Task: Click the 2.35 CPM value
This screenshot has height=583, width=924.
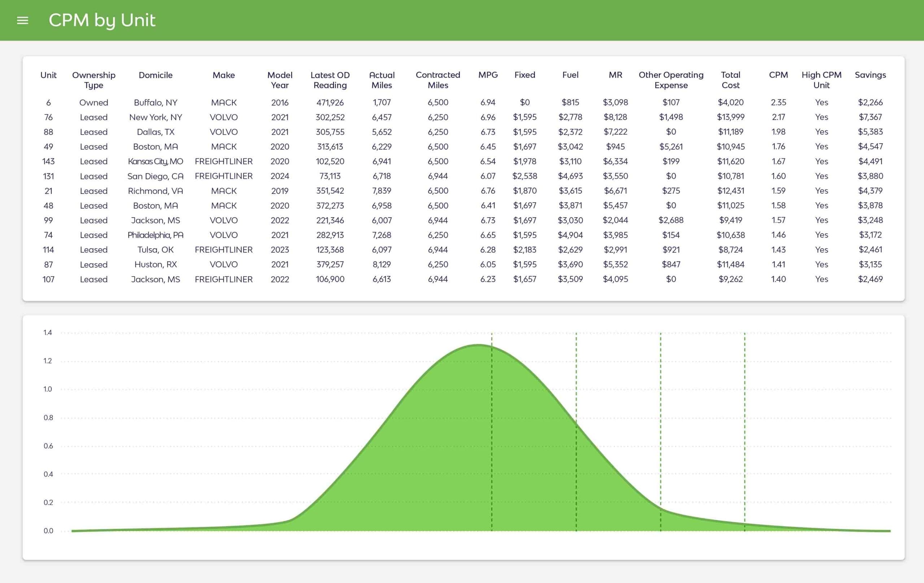Action: click(778, 103)
